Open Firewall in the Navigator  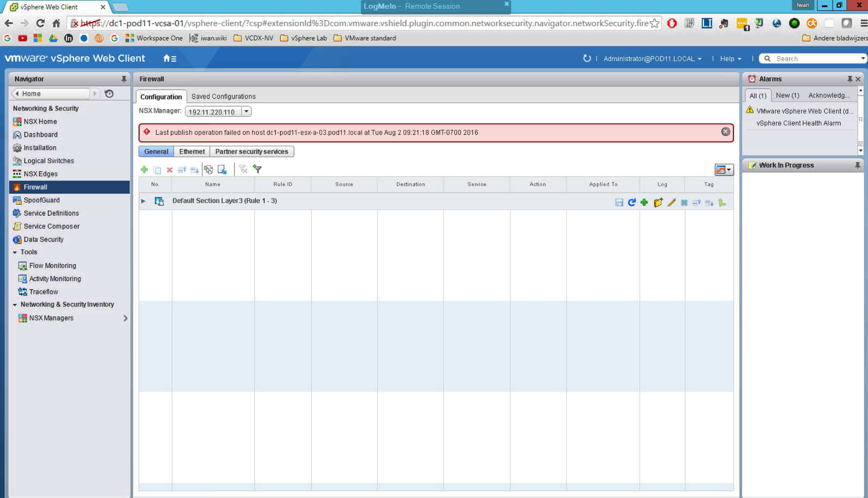(36, 187)
